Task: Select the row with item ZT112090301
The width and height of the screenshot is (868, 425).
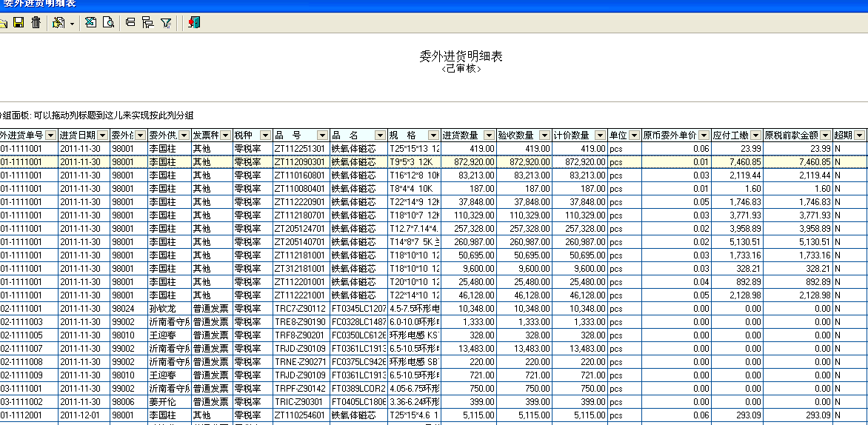Action: pos(300,162)
